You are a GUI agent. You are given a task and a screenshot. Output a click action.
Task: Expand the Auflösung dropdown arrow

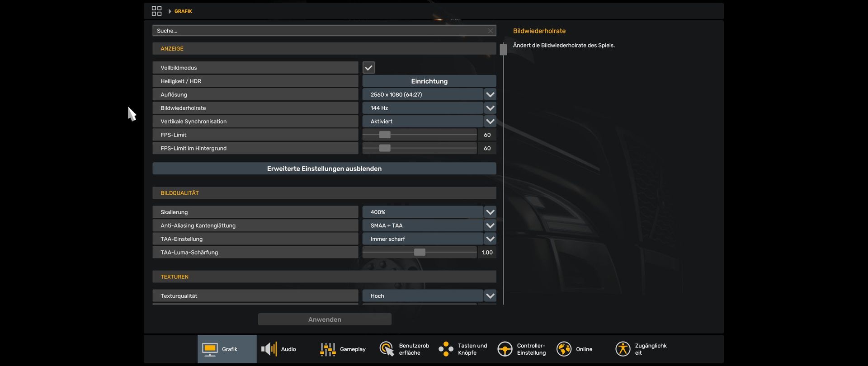tap(490, 94)
